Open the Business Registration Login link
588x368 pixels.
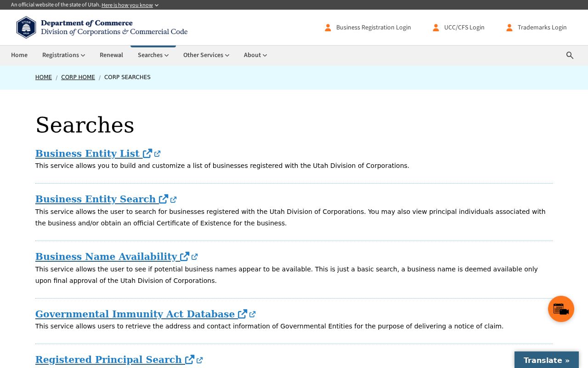pyautogui.click(x=367, y=28)
